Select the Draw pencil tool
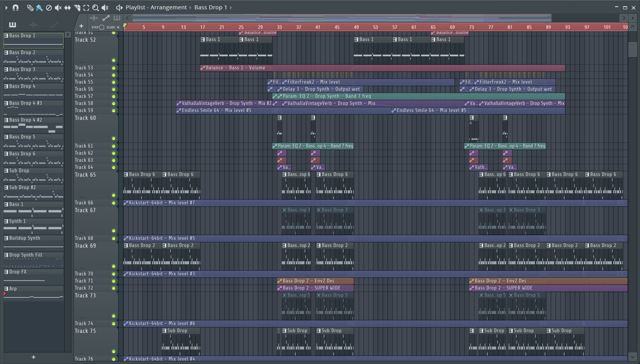Viewport: 640px width, 364px height. click(x=30, y=8)
